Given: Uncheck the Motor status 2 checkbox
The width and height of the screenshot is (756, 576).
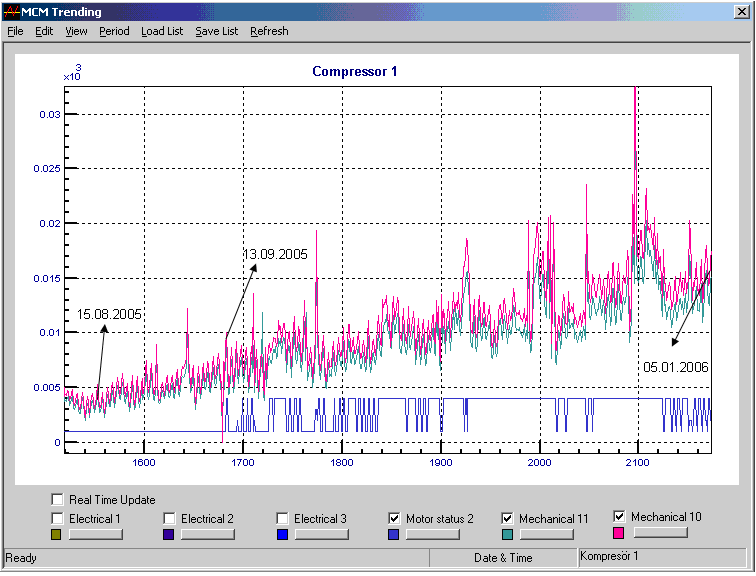Looking at the screenshot, I should click(396, 519).
